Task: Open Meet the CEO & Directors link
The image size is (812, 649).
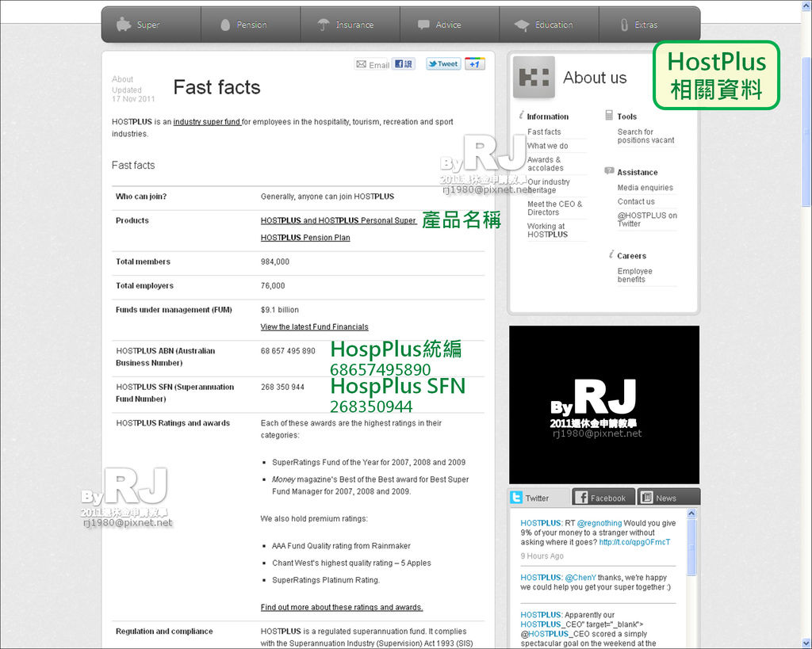Action: pyautogui.click(x=554, y=208)
